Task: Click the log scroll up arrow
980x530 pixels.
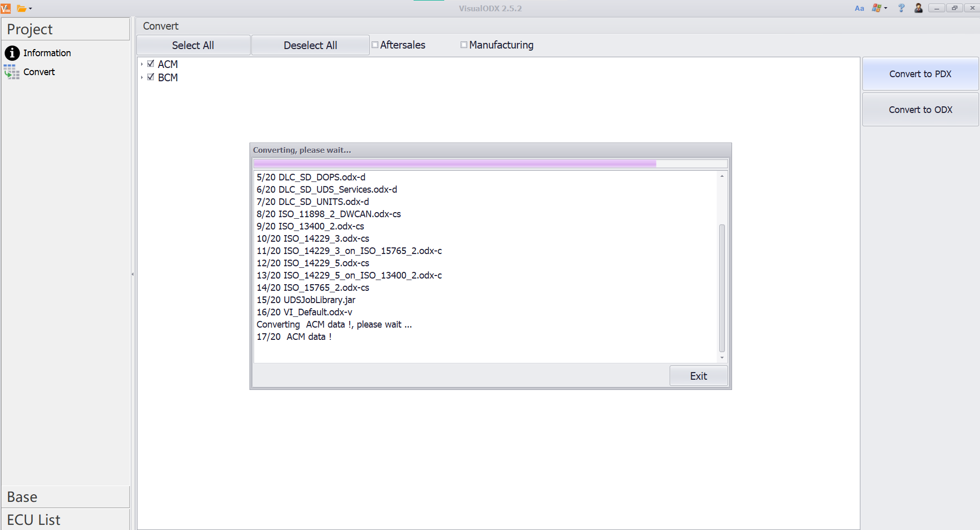Action: (722, 176)
